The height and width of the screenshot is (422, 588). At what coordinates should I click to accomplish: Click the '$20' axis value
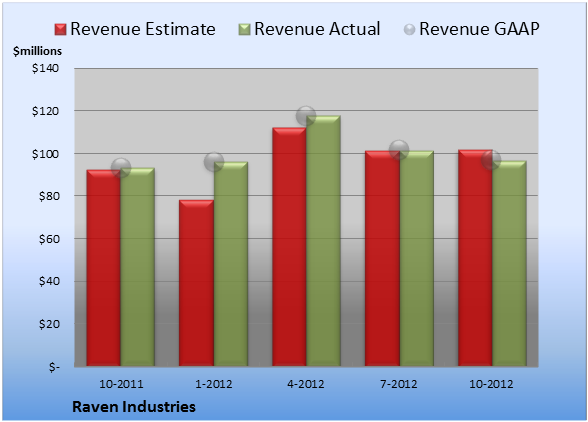[49, 324]
